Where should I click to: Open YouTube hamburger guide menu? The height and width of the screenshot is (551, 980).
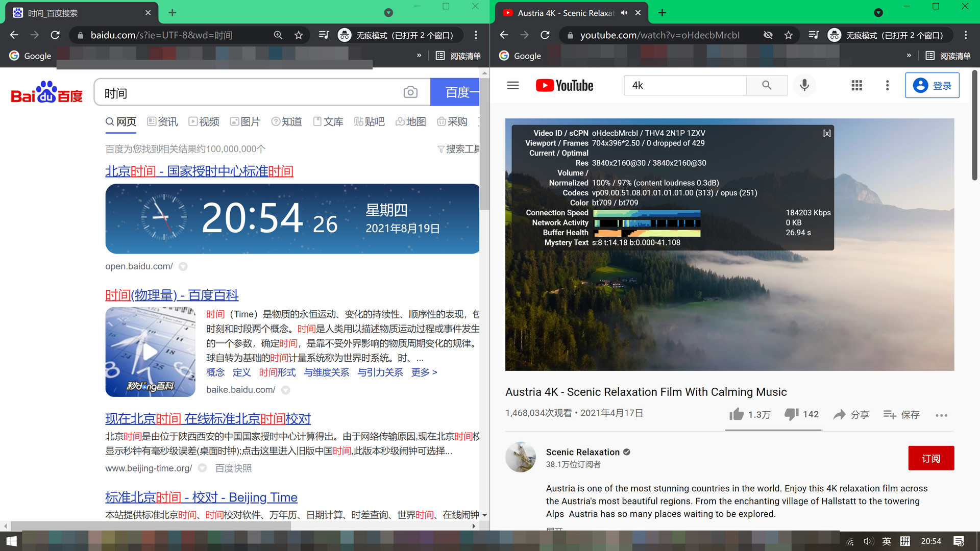[513, 85]
